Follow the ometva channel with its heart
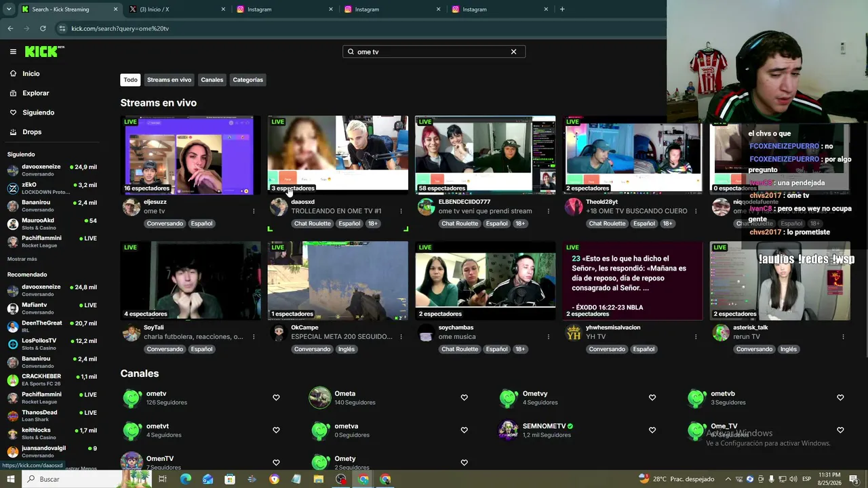 pyautogui.click(x=464, y=430)
